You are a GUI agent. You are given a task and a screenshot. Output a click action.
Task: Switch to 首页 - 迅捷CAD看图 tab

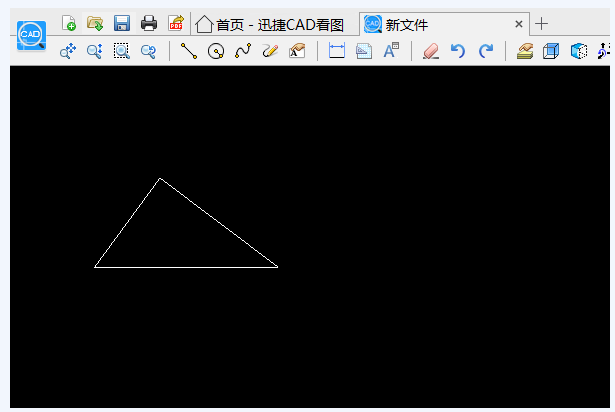(x=270, y=25)
